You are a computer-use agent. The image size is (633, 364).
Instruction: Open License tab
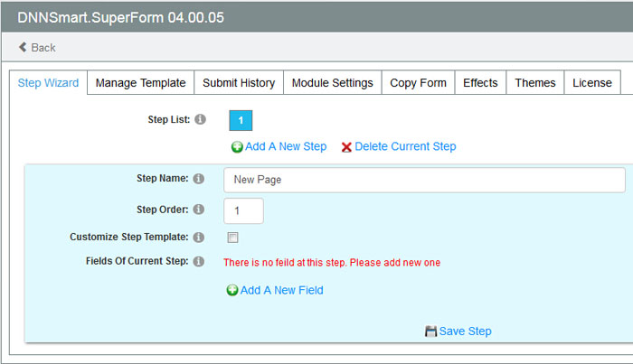pos(592,82)
